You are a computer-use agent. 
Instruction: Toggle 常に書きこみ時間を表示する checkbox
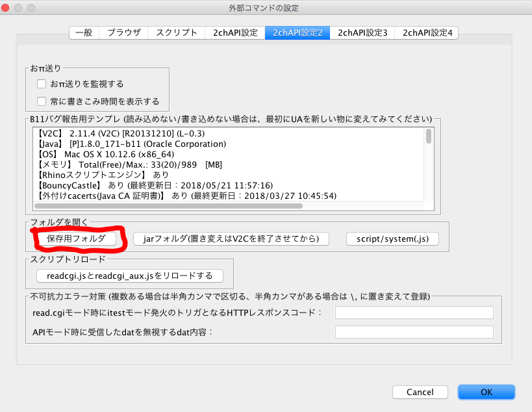pos(42,101)
